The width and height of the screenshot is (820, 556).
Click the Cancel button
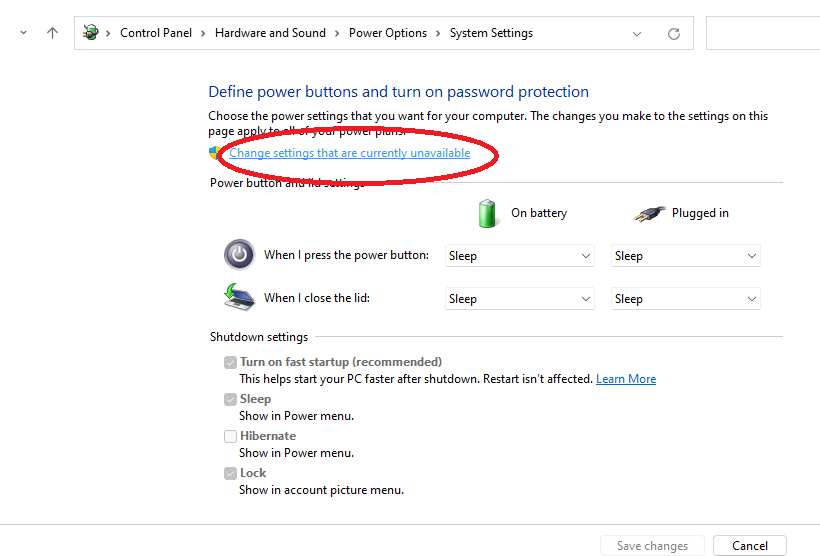[x=749, y=546]
